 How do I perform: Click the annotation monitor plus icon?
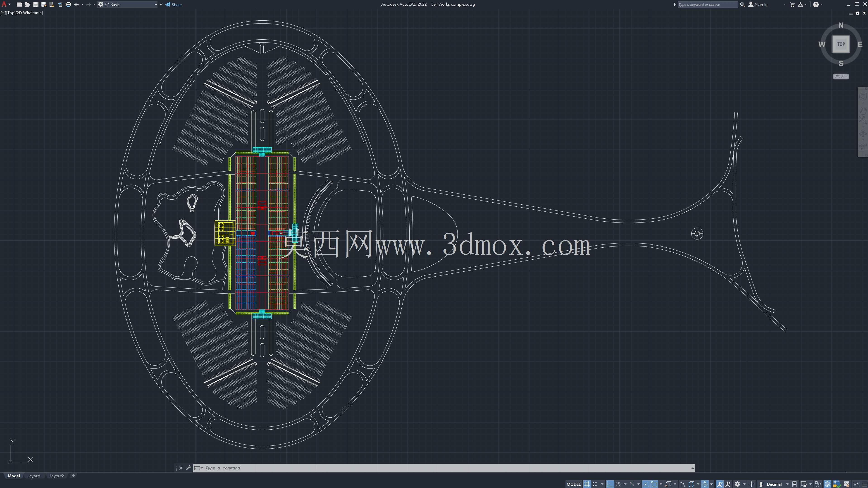[x=751, y=484]
